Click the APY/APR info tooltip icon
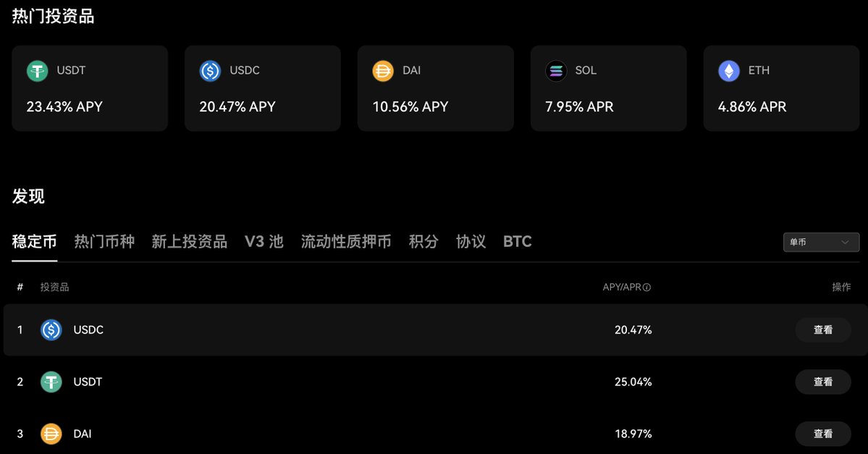 click(647, 287)
